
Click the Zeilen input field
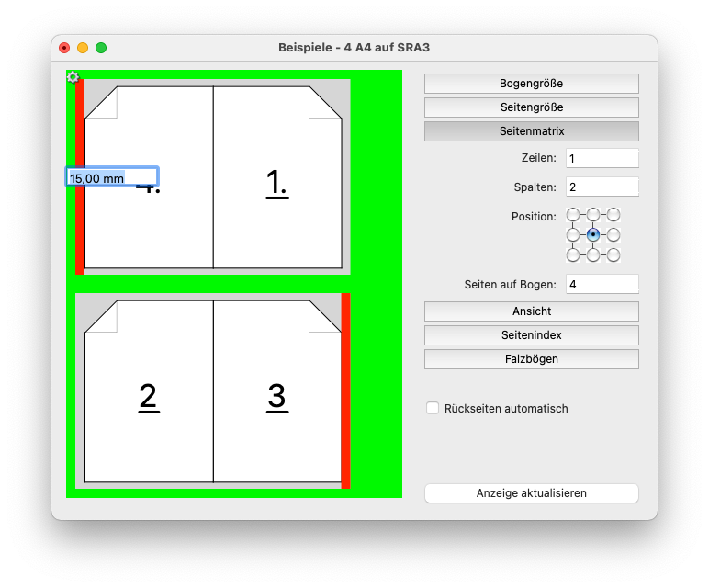[x=602, y=159]
